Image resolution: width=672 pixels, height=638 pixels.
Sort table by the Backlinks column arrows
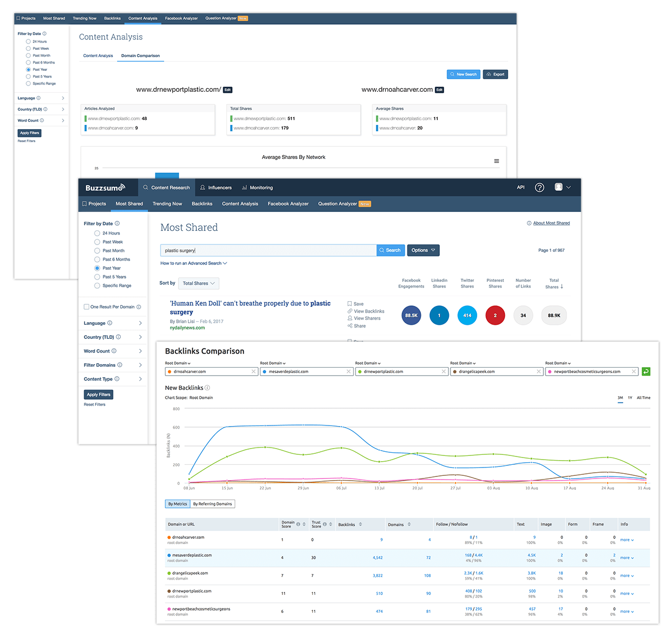(360, 524)
